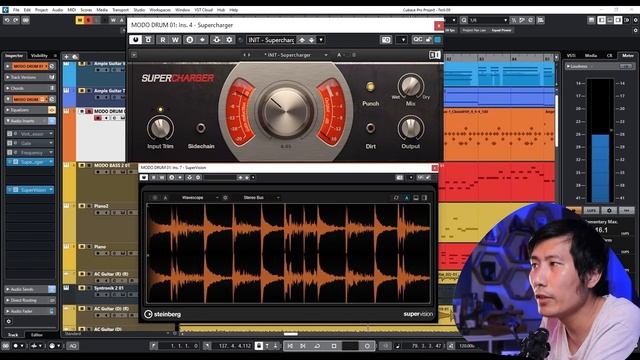The height and width of the screenshot is (360, 640).
Task: Open the Transport menu
Action: (x=120, y=10)
